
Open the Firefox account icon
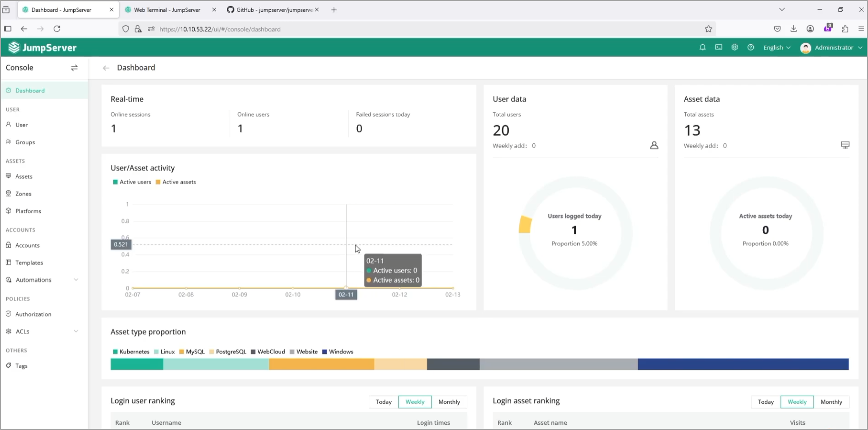(810, 29)
